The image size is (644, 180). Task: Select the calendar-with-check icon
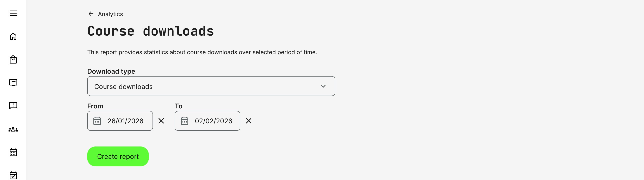pyautogui.click(x=13, y=174)
